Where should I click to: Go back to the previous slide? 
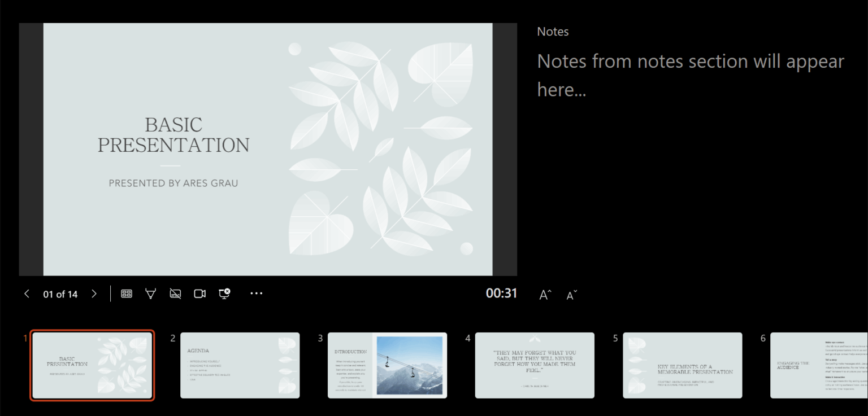27,294
